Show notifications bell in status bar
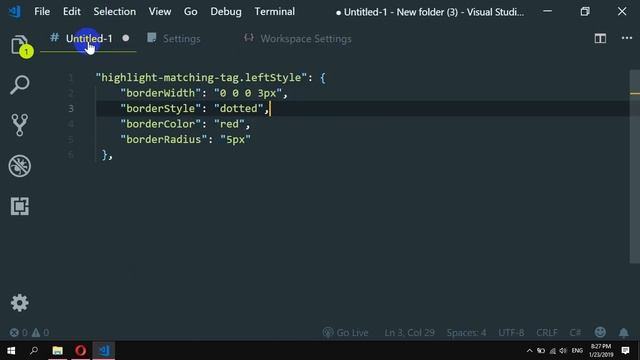The width and height of the screenshot is (640, 360). pos(624,333)
